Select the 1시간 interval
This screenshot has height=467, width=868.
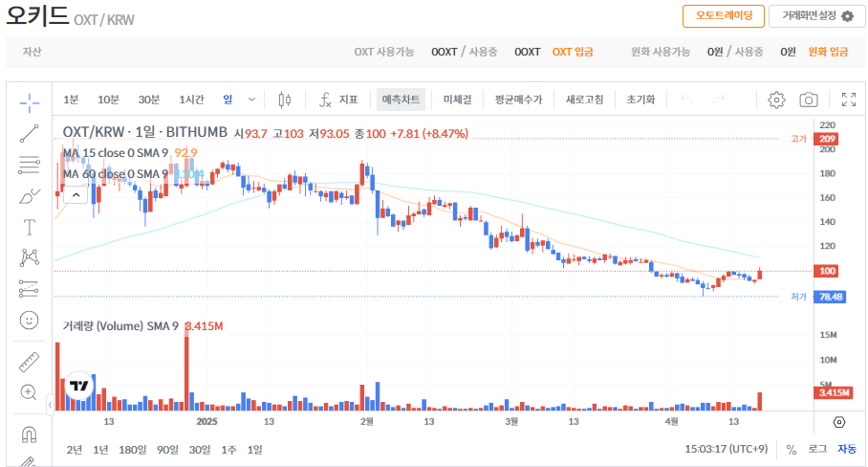191,100
